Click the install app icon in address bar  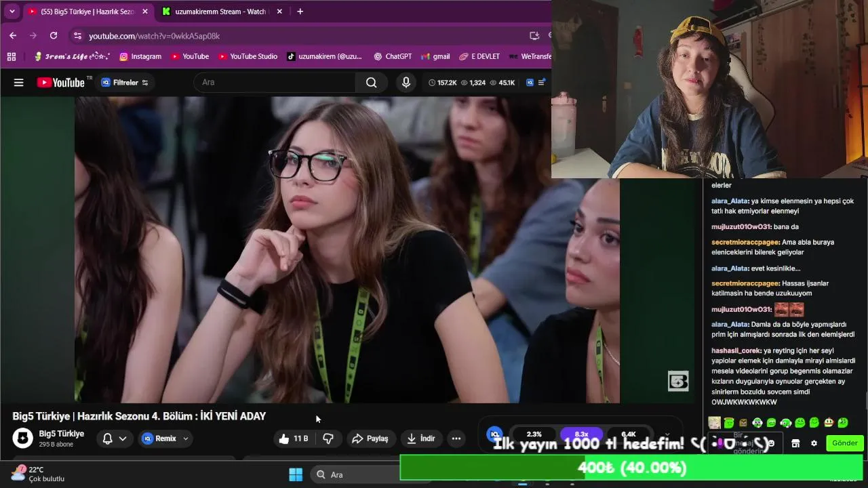534,36
